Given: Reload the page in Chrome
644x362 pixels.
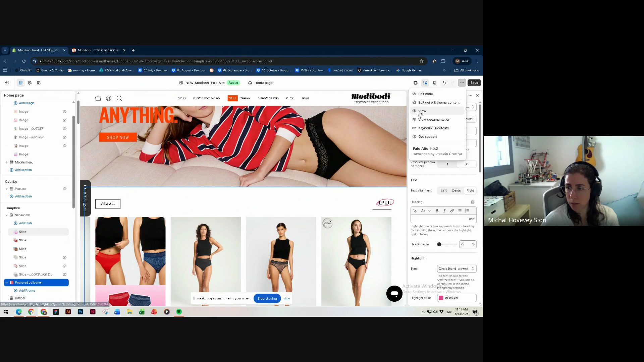Looking at the screenshot, I should tap(24, 61).
